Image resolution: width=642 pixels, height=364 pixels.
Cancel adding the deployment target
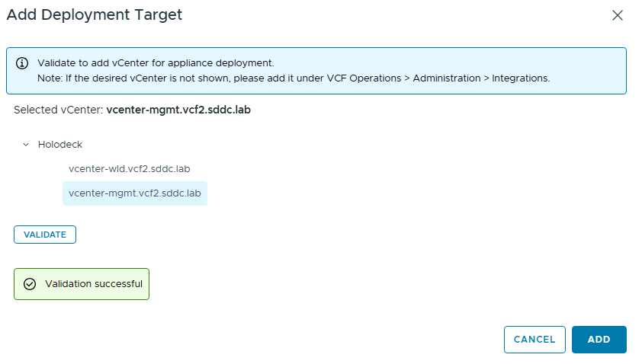pyautogui.click(x=534, y=340)
